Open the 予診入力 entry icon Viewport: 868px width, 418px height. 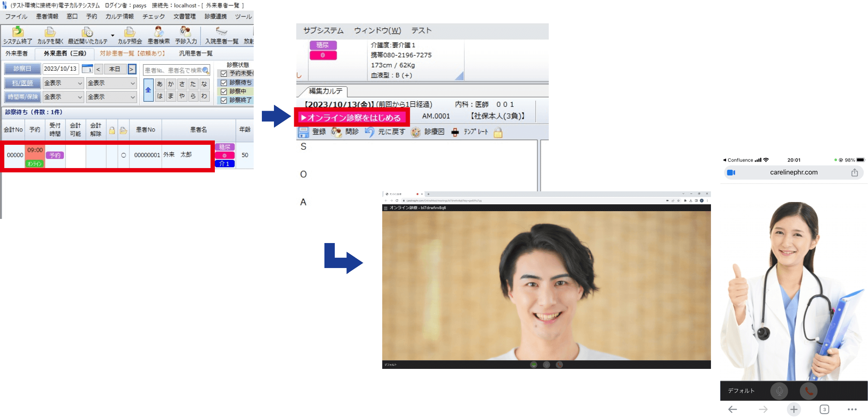tap(185, 34)
